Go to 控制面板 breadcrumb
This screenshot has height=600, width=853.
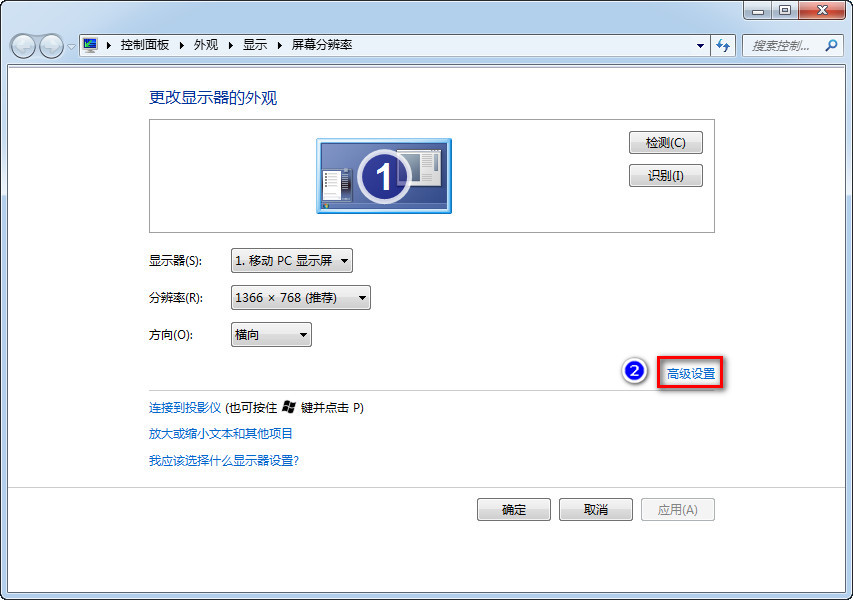pyautogui.click(x=145, y=45)
